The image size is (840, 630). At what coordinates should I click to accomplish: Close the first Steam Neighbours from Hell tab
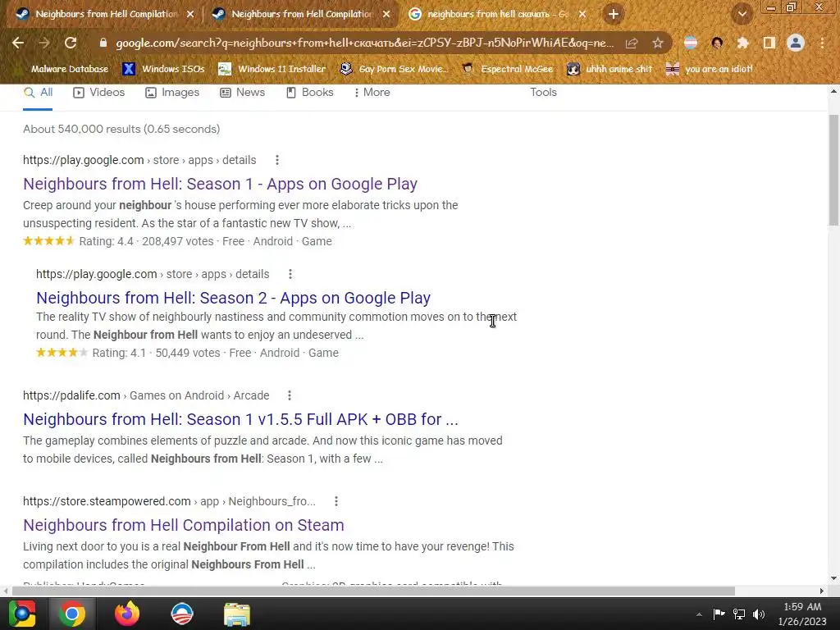click(190, 15)
